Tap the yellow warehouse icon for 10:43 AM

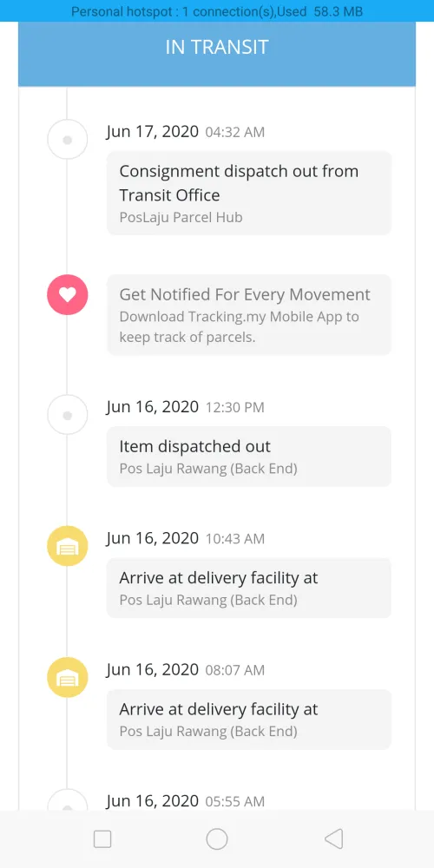coord(68,546)
